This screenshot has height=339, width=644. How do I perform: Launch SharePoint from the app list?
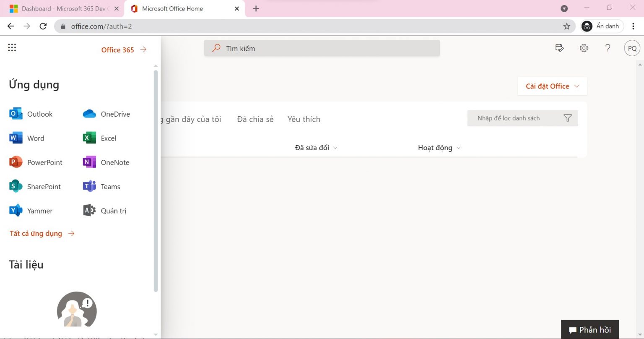pyautogui.click(x=16, y=186)
